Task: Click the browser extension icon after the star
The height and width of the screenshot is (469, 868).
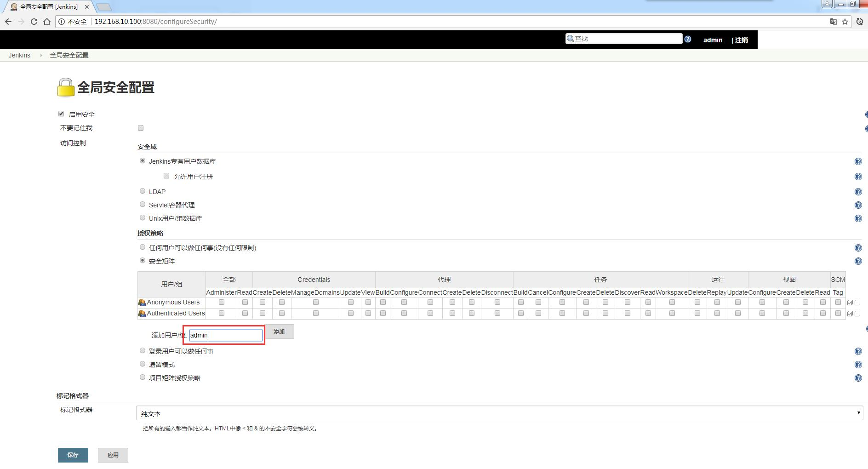Action: (860, 22)
